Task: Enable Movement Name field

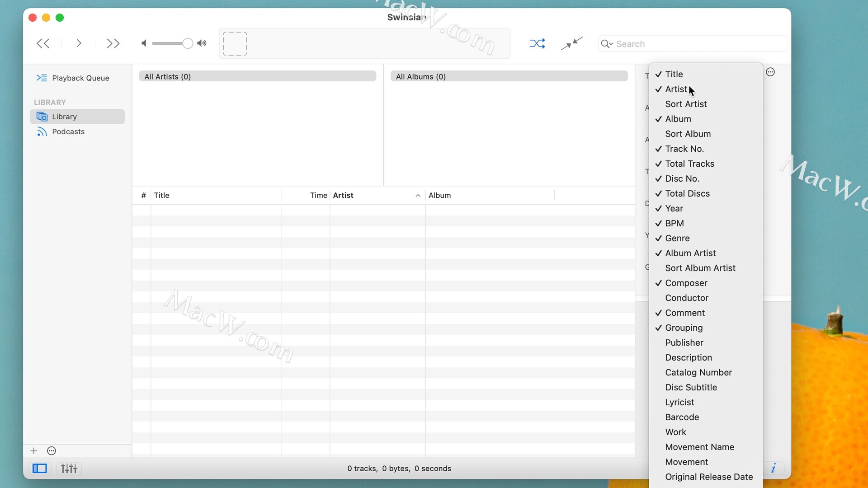Action: coord(706,447)
